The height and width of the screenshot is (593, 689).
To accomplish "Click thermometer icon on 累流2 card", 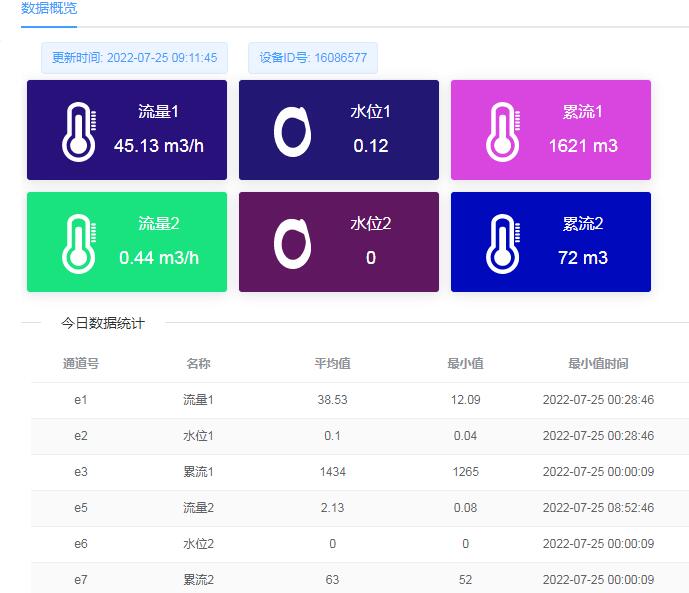I will (502, 243).
